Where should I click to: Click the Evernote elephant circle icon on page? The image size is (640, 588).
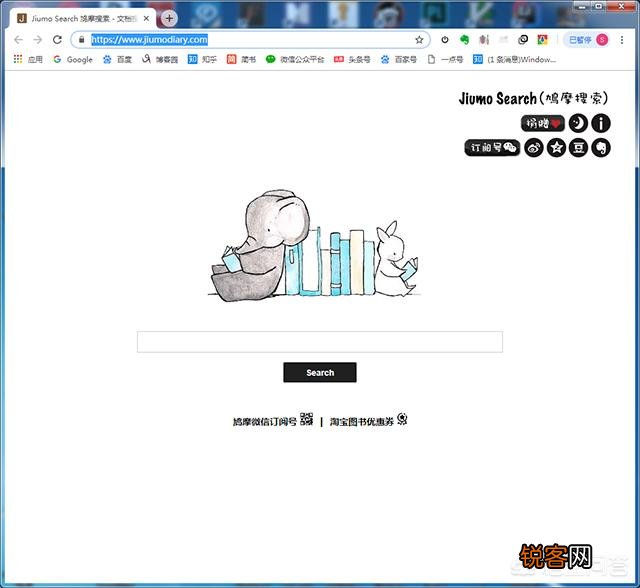click(601, 148)
